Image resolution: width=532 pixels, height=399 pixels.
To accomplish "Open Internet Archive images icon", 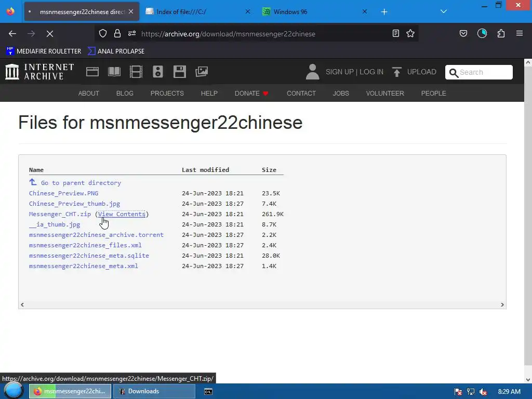I will pos(202,72).
